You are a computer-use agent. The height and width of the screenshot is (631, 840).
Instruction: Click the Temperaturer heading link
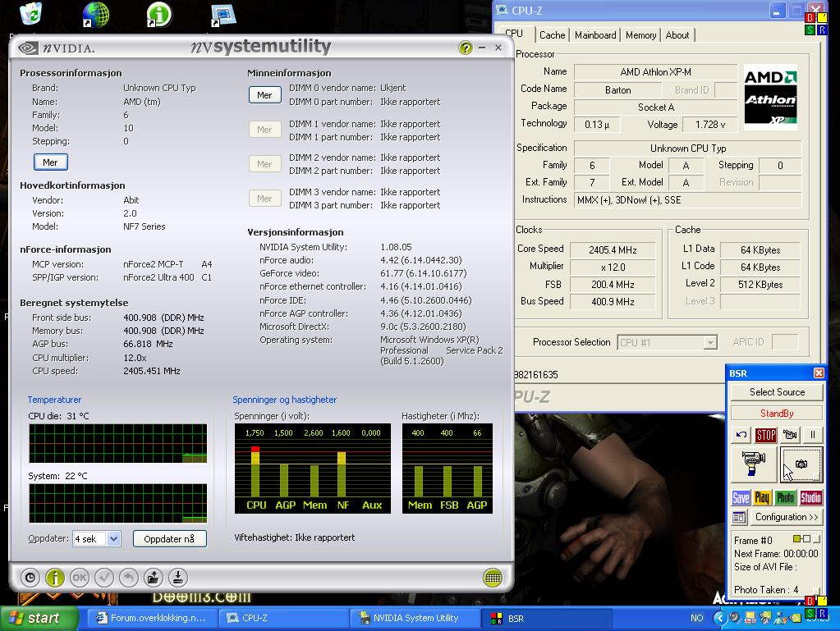pos(54,400)
